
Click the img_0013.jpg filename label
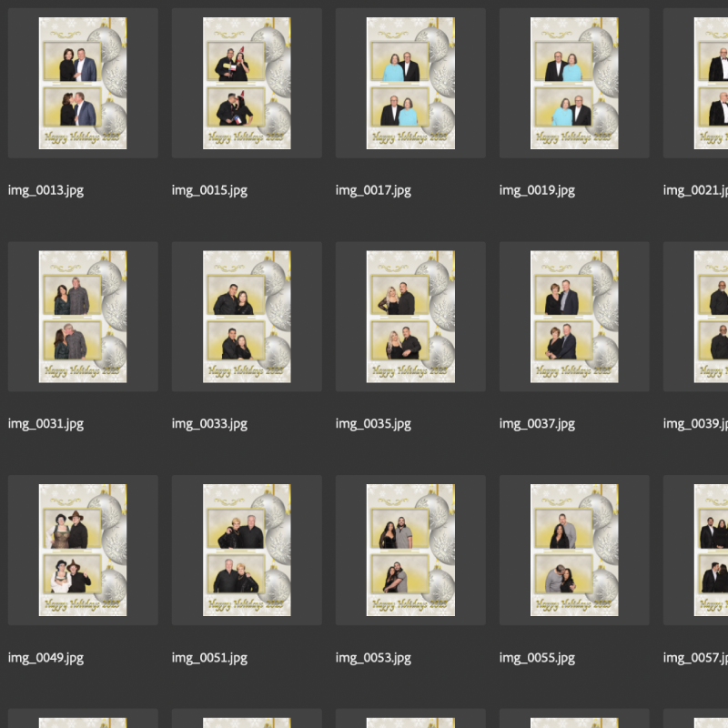[45, 190]
